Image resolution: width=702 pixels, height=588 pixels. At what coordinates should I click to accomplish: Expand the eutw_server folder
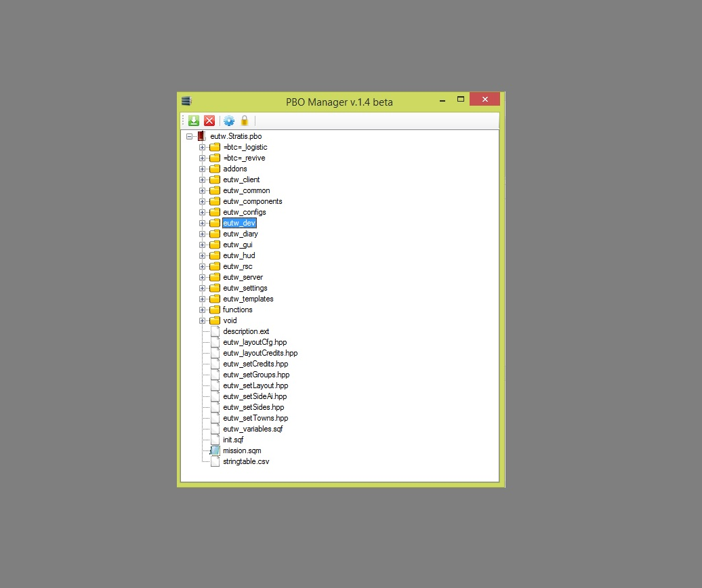pyautogui.click(x=202, y=277)
